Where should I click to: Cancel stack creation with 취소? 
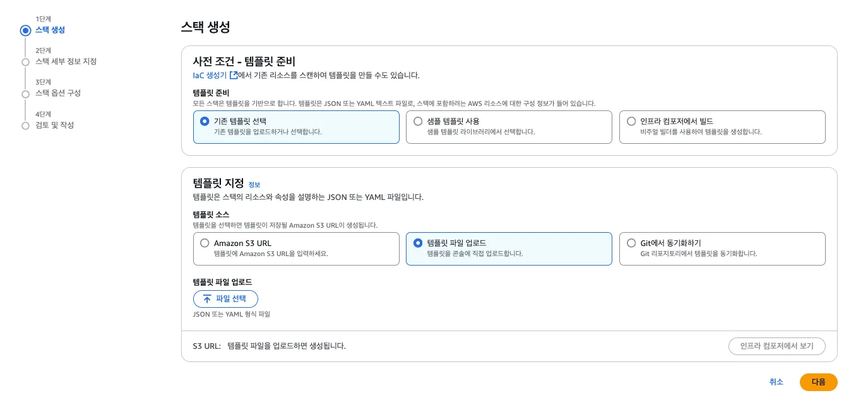tap(776, 382)
